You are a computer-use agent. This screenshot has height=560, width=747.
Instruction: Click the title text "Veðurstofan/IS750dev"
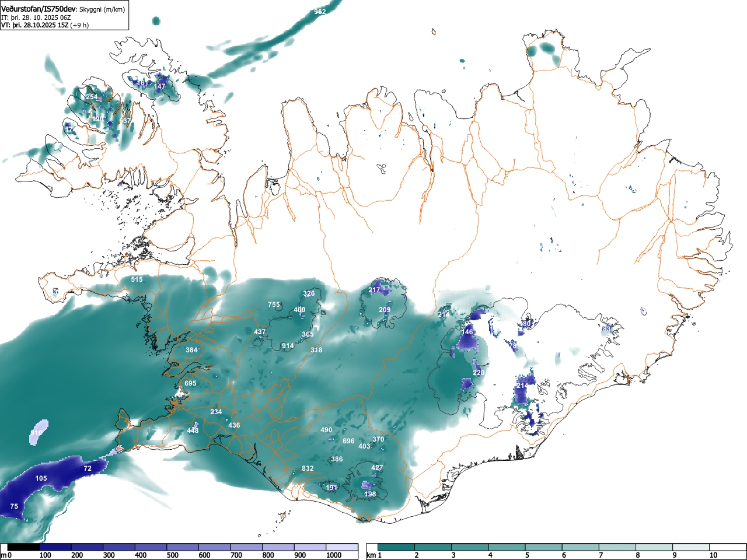pyautogui.click(x=39, y=9)
